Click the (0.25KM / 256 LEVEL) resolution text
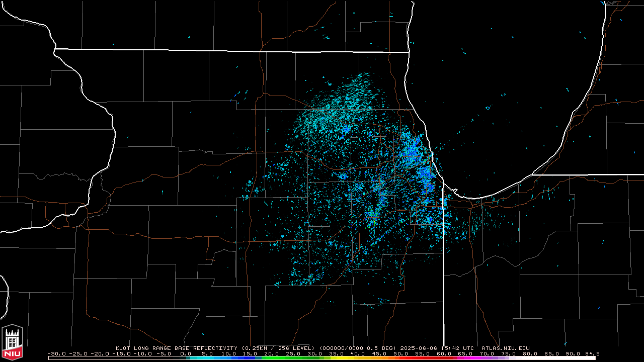 pyautogui.click(x=278, y=348)
